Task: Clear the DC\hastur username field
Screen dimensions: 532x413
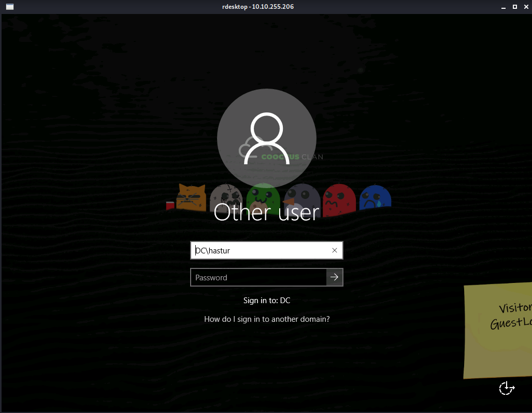Action: click(x=334, y=251)
